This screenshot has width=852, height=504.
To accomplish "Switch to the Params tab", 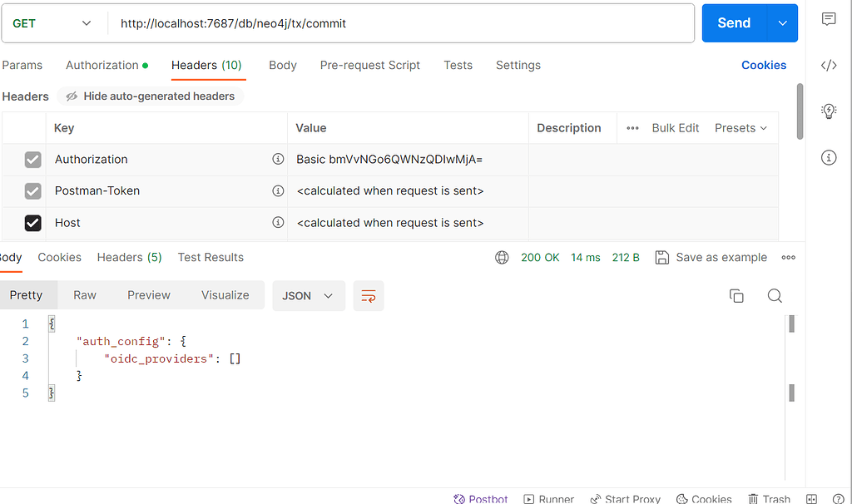I will pyautogui.click(x=22, y=65).
